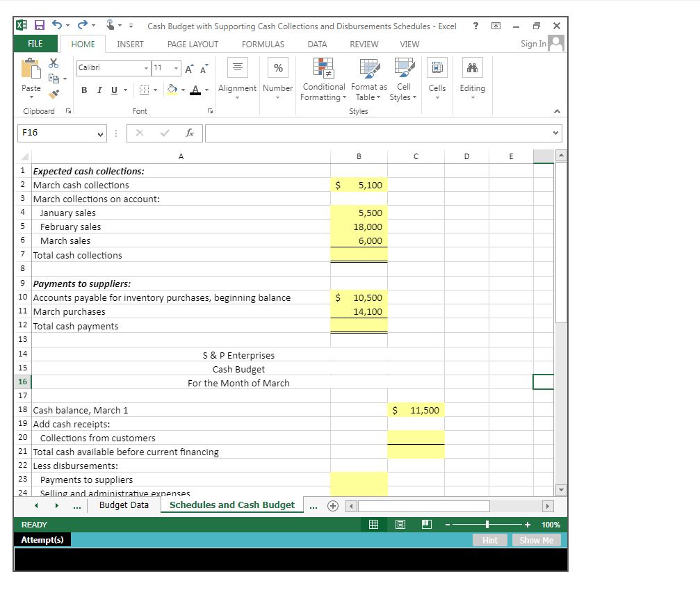Activate the Format Painter brush
The image size is (700, 590).
coord(54,94)
